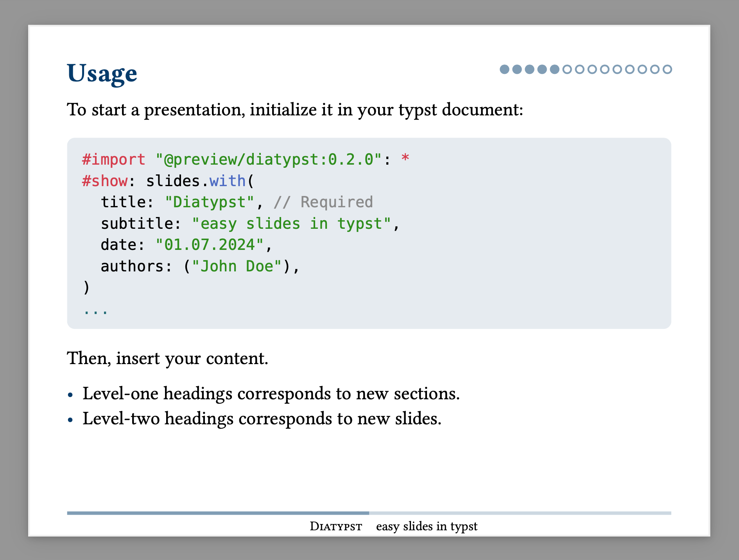Click the last hollow progress dot

(668, 69)
